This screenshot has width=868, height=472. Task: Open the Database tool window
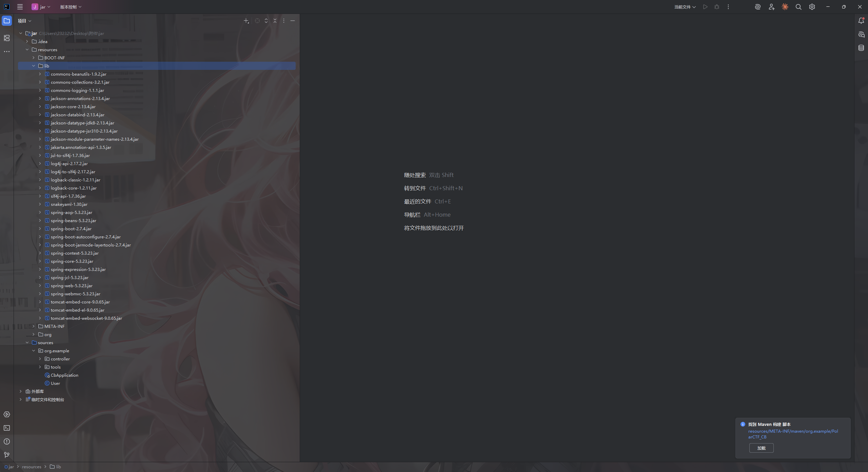click(861, 48)
